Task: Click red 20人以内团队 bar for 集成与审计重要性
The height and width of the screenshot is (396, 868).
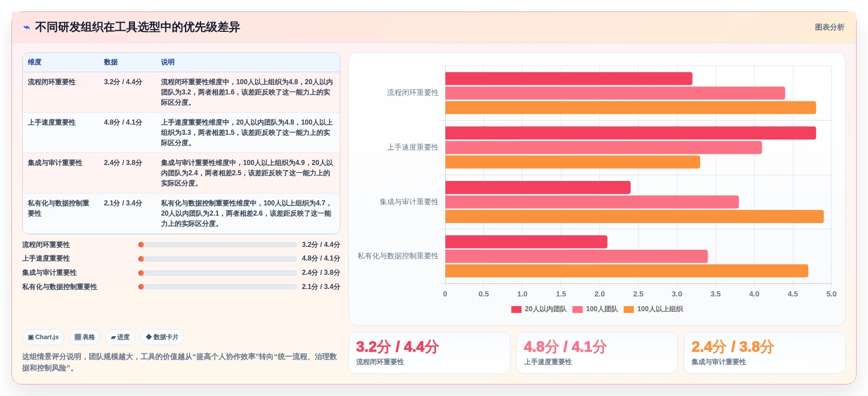Action: tap(538, 187)
